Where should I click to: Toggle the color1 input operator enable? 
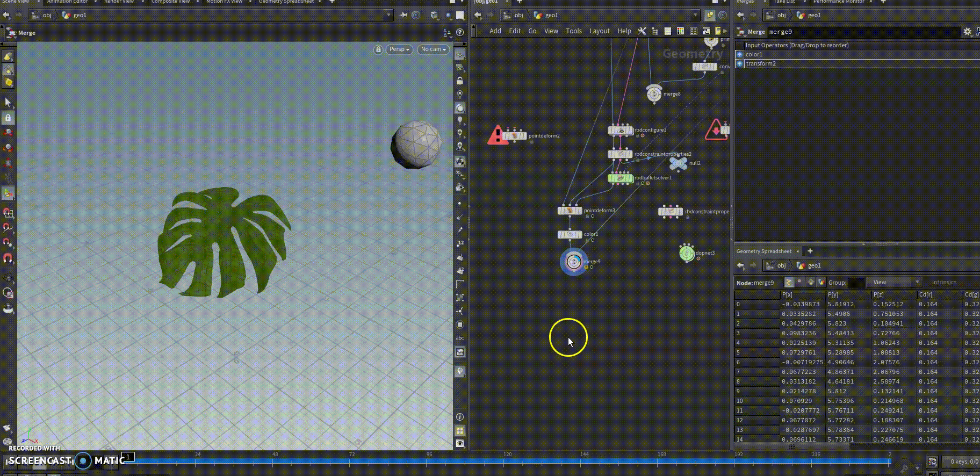(740, 54)
